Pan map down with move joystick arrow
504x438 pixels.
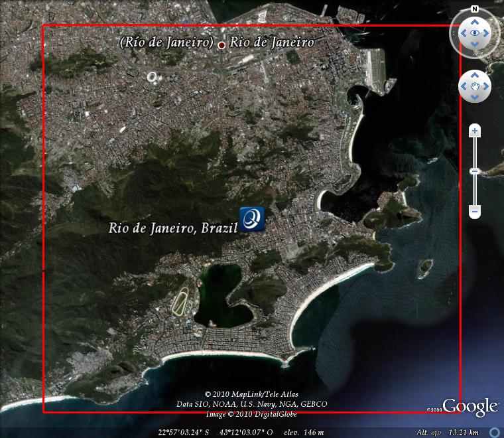(x=475, y=97)
